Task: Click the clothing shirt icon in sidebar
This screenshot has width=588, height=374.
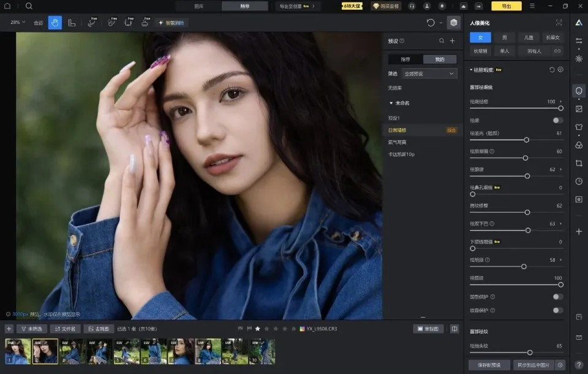Action: tap(579, 128)
